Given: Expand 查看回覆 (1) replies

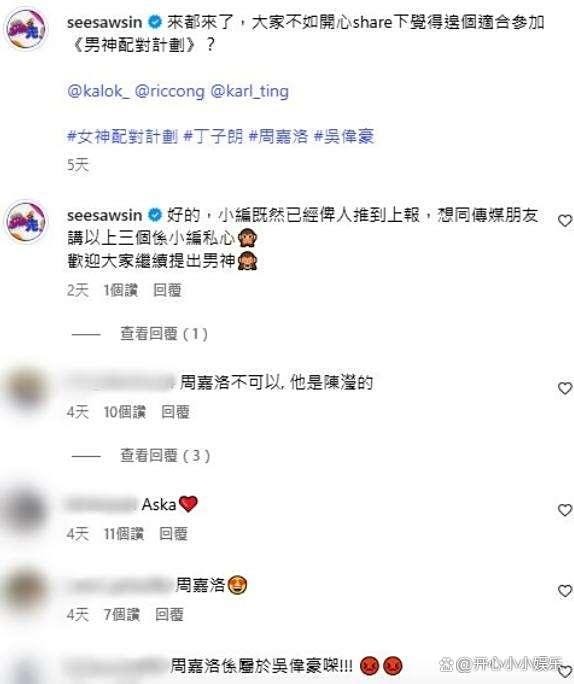Looking at the screenshot, I should 164,334.
